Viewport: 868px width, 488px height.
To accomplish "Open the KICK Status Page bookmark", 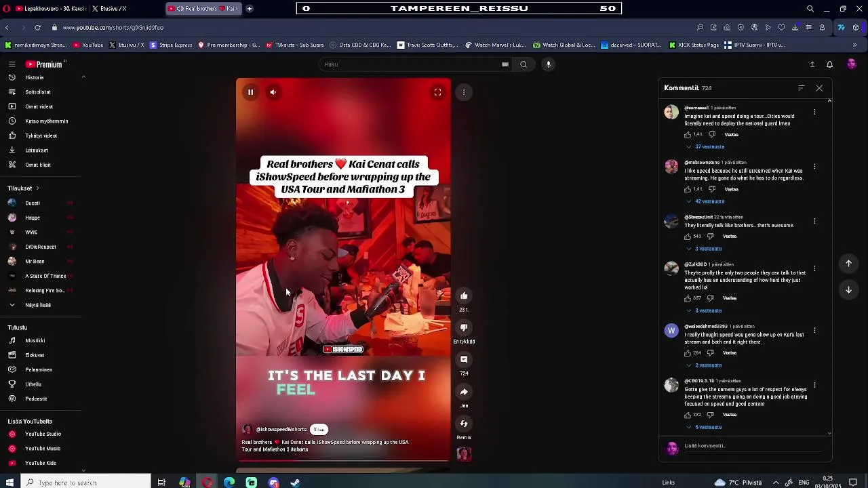I will [693, 45].
